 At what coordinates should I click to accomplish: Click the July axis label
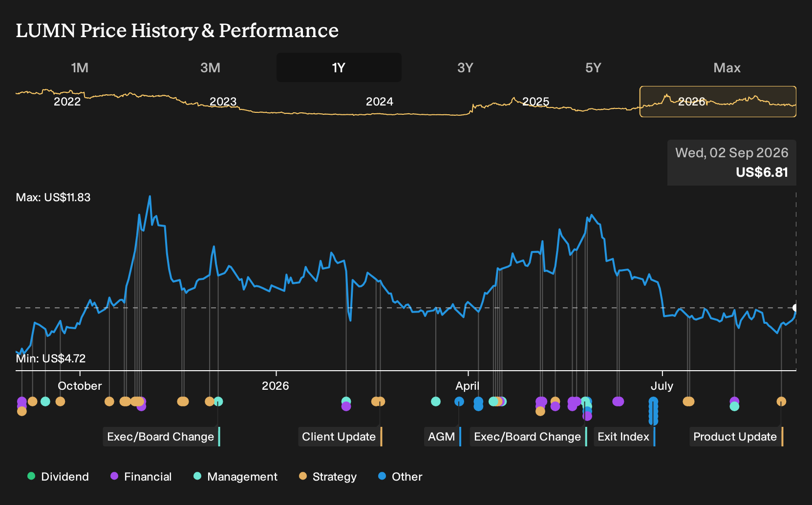tap(662, 386)
